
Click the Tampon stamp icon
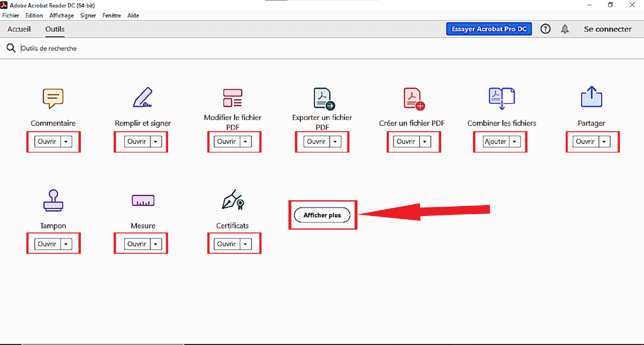coord(53,201)
